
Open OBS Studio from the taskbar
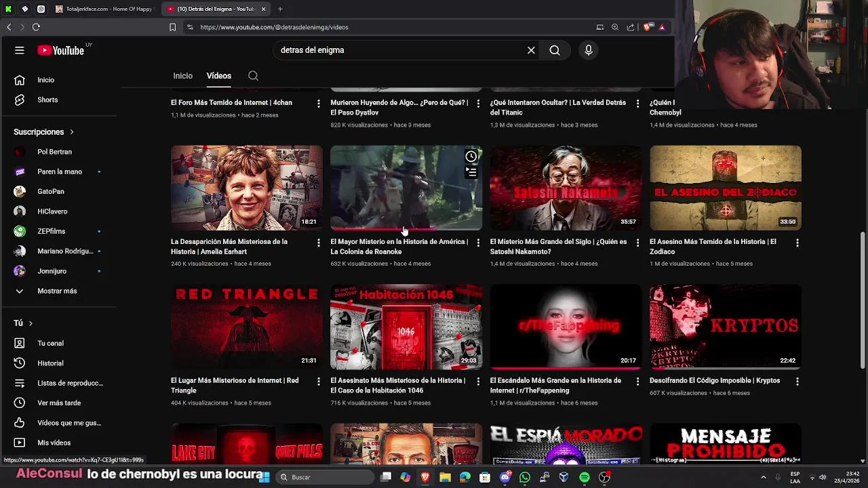(x=604, y=477)
